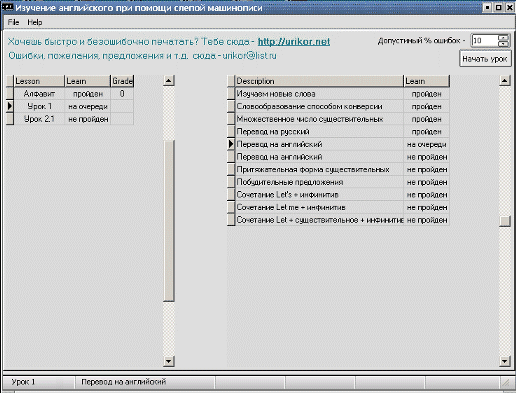The height and width of the screenshot is (393, 516).
Task: Select Словообразование способом конверсии row
Action: (x=338, y=107)
